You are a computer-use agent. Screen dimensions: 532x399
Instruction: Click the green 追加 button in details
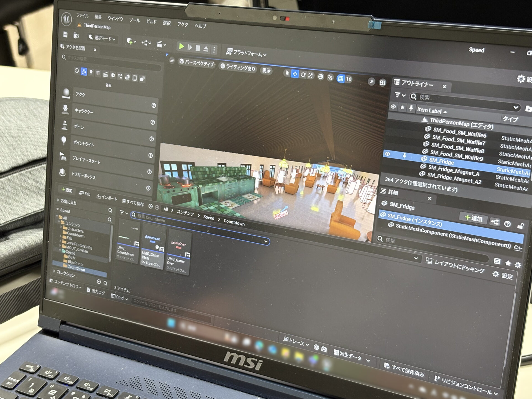474,218
